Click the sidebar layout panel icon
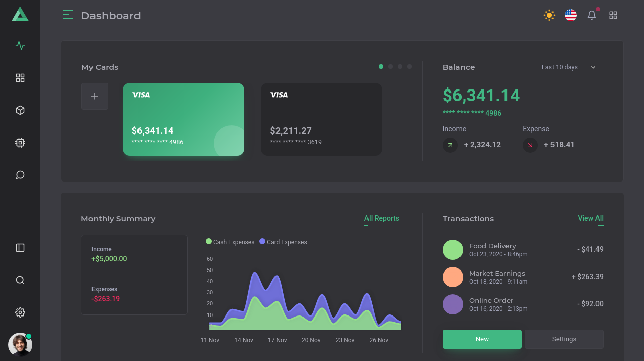Viewport: 644px width, 361px height. point(20,248)
